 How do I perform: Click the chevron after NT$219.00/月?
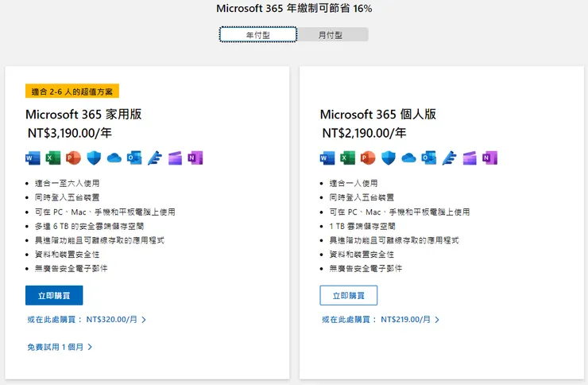tap(437, 320)
